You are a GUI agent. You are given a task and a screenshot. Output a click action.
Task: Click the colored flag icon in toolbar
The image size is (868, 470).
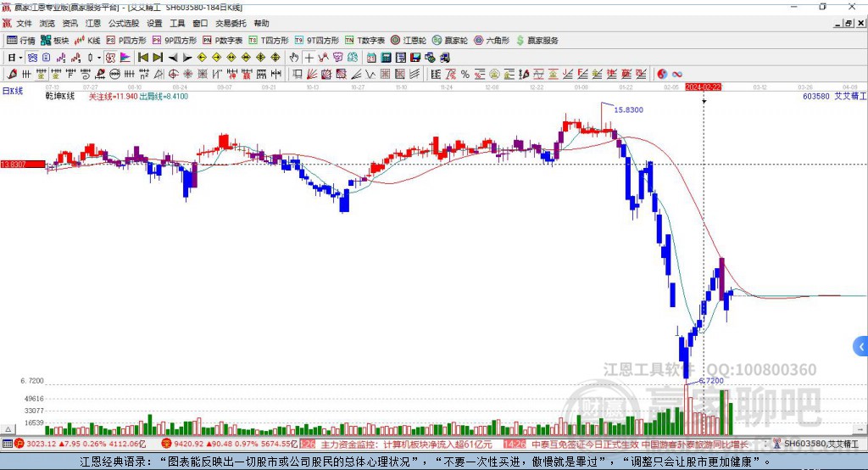(125, 58)
